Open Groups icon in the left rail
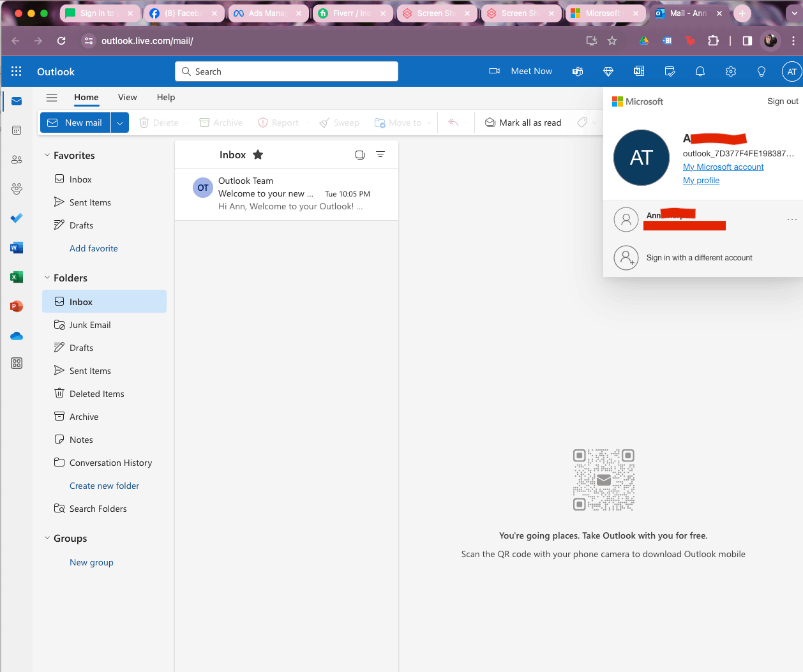 point(17,188)
